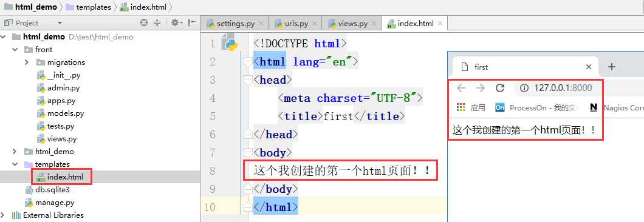Expand the inner html_demo folder
Image resolution: width=644 pixels, height=222 pixels.
15,152
